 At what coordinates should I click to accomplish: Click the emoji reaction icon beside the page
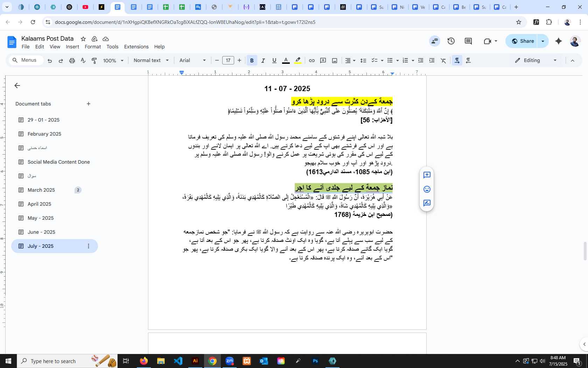pyautogui.click(x=427, y=189)
